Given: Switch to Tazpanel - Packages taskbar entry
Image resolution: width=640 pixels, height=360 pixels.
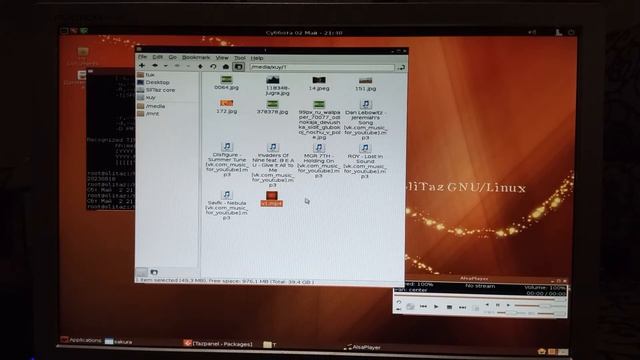Looking at the screenshot, I should point(218,344).
